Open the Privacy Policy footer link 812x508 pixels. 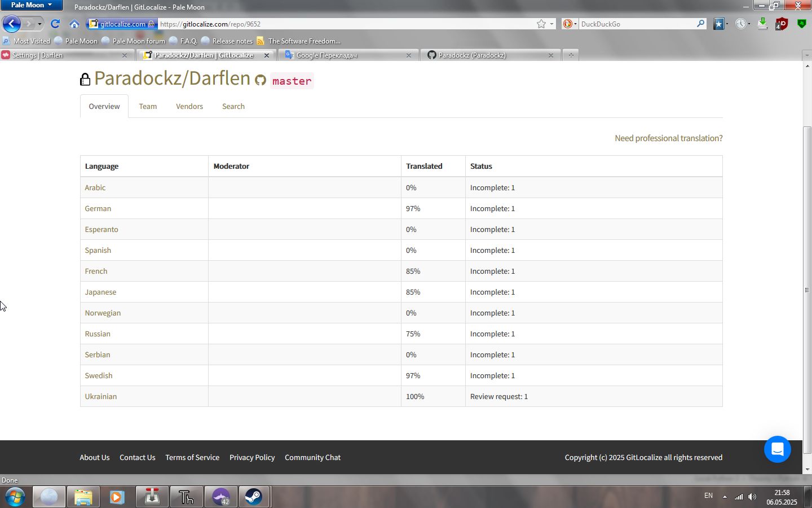[x=252, y=457]
